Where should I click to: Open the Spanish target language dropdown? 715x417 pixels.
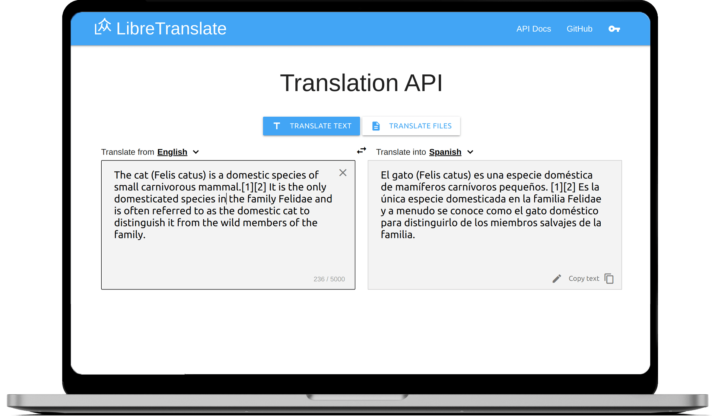click(x=451, y=152)
